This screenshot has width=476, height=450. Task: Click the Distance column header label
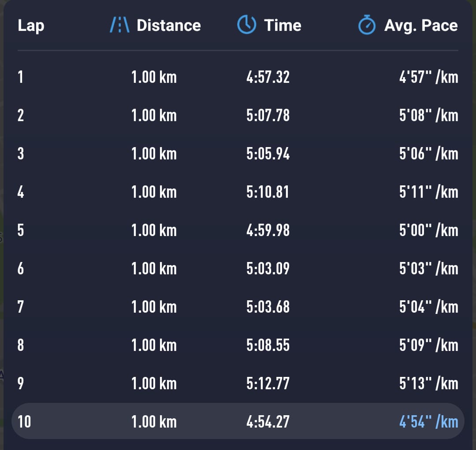pos(169,26)
